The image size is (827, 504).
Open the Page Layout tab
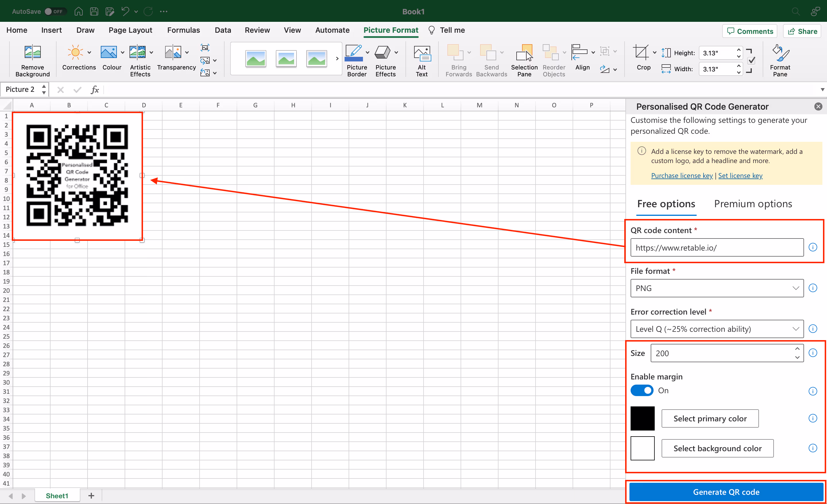coord(130,30)
